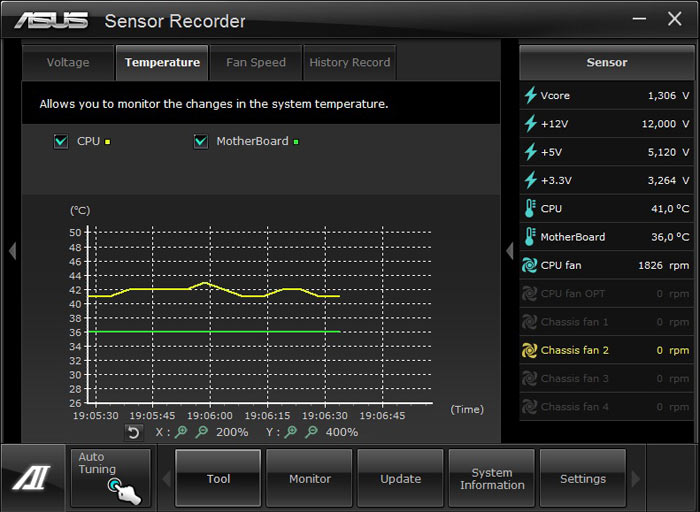Open System Information
This screenshot has width=700, height=512.
coord(492,478)
